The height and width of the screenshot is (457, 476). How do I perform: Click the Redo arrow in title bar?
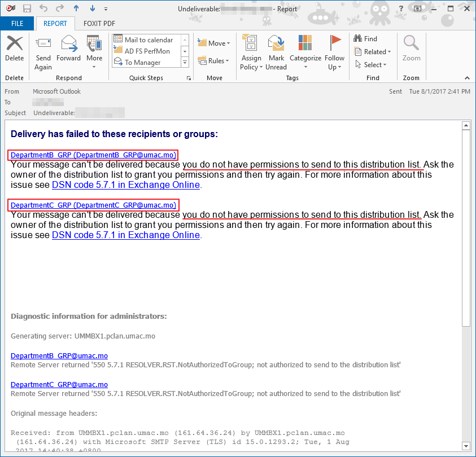(60, 8)
